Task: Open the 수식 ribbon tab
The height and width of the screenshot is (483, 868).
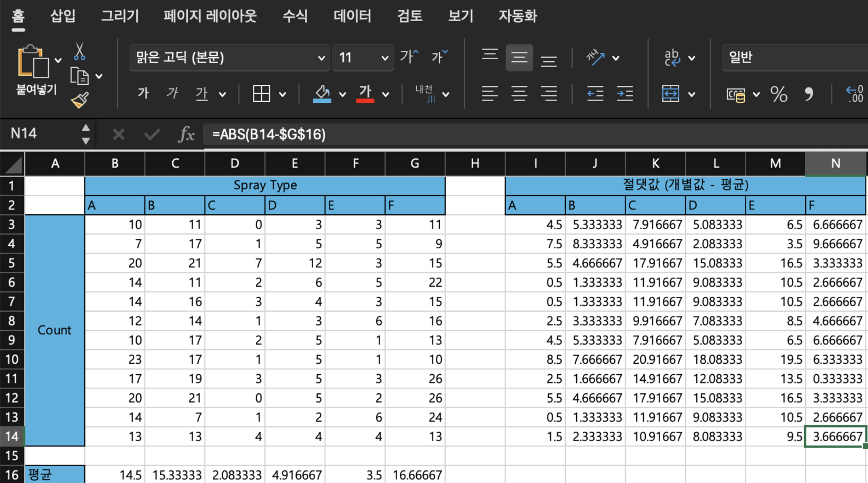Action: tap(295, 16)
